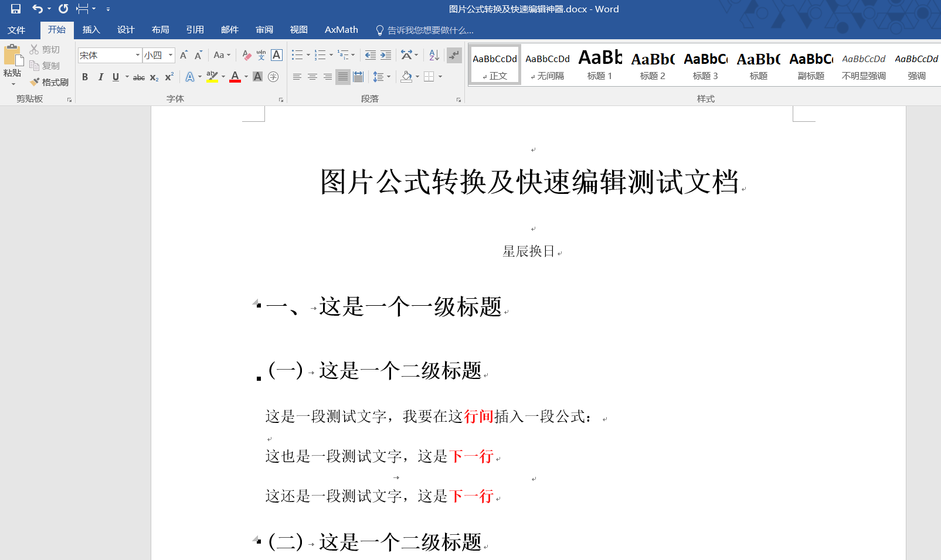The width and height of the screenshot is (941, 560).
Task: Switch to the 布局 tab
Action: (x=160, y=30)
